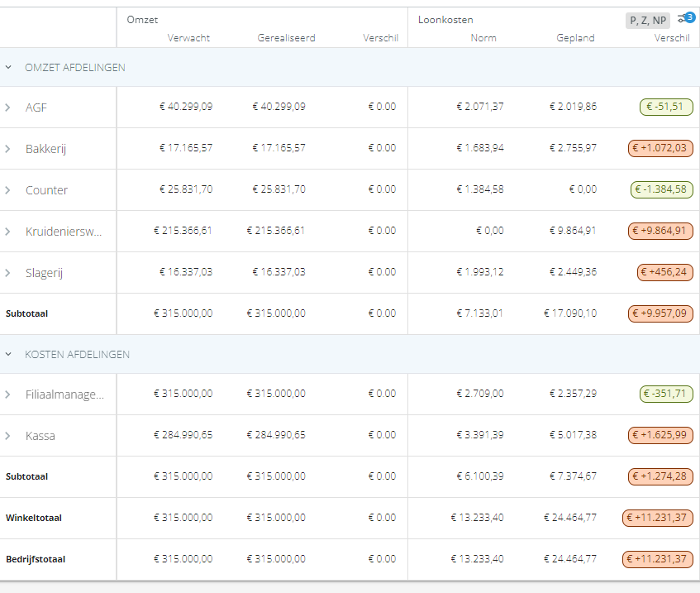The height and width of the screenshot is (593, 700).
Task: Expand the Kruidenierswaren row chevron
Action: click(x=7, y=232)
